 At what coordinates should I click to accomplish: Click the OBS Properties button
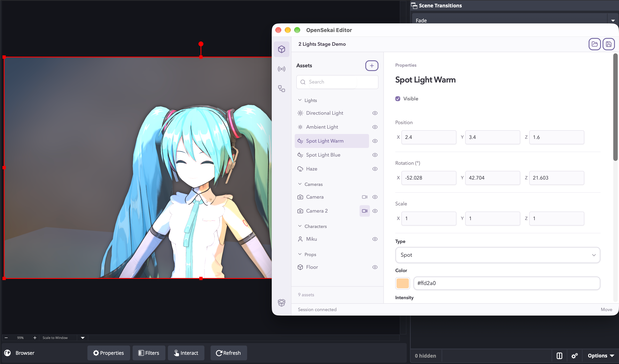[109, 353]
